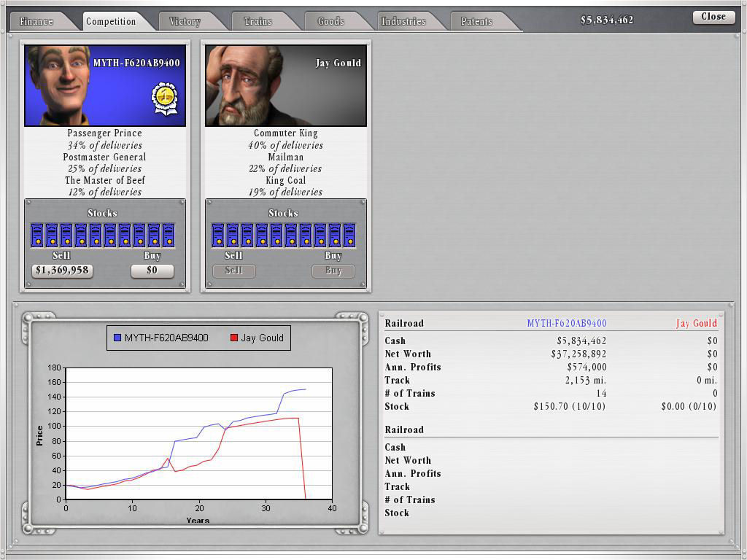Click first stock certificate of Jay Gould
The width and height of the screenshot is (747, 560).
point(217,236)
